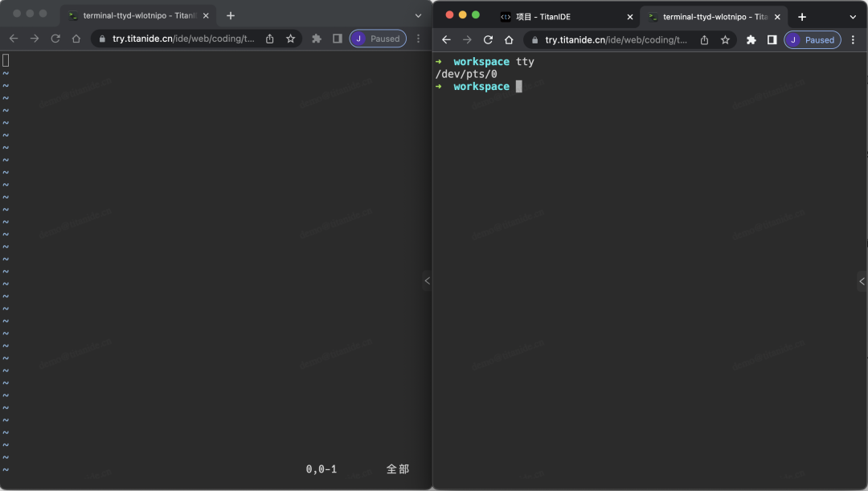The image size is (868, 491).
Task: Click vim cursor on first line
Action: tap(6, 60)
